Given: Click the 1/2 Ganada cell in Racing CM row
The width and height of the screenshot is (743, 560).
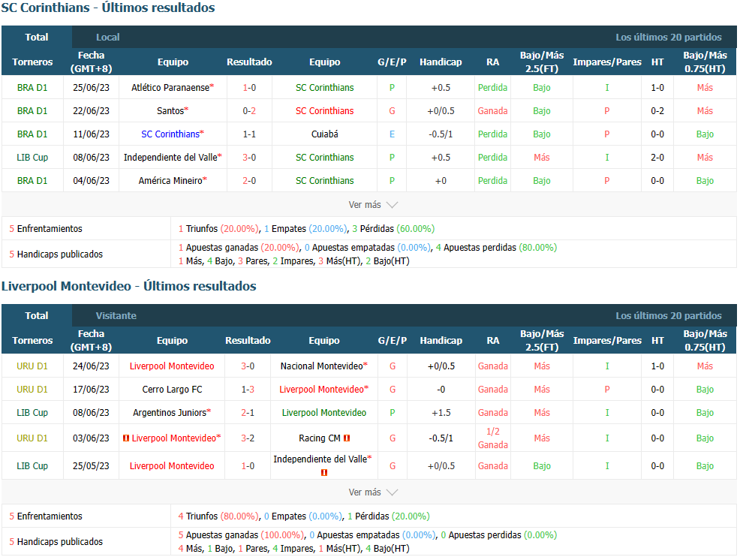Looking at the screenshot, I should click(493, 438).
